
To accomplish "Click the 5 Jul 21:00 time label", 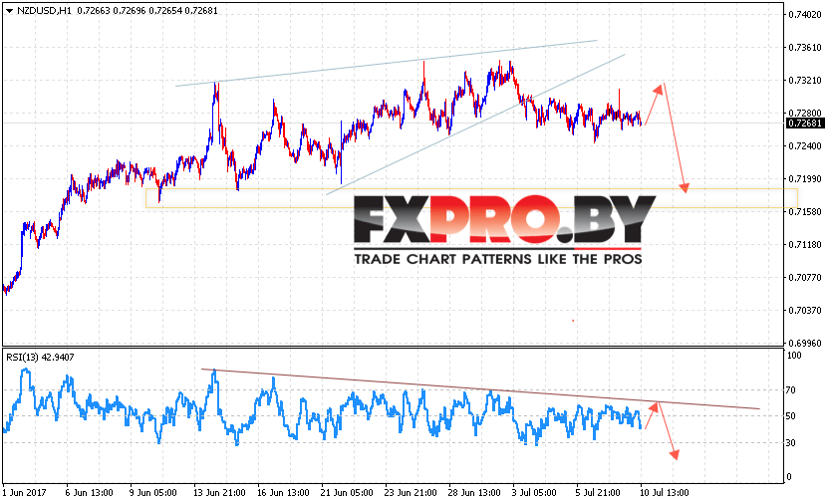I will [x=598, y=493].
